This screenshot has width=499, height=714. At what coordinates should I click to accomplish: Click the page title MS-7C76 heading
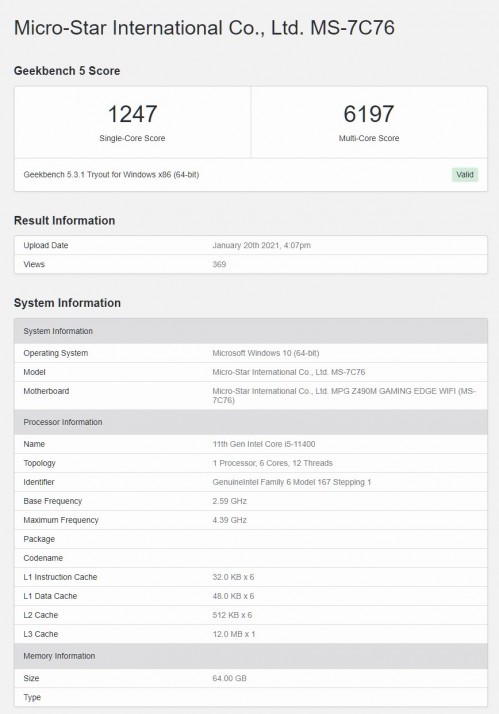(204, 28)
